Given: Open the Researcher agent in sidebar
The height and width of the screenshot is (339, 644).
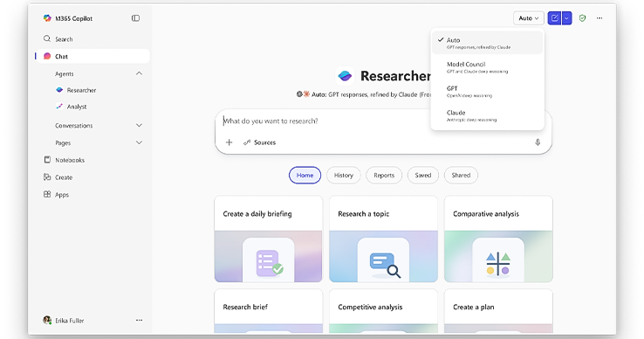Looking at the screenshot, I should coord(76,90).
